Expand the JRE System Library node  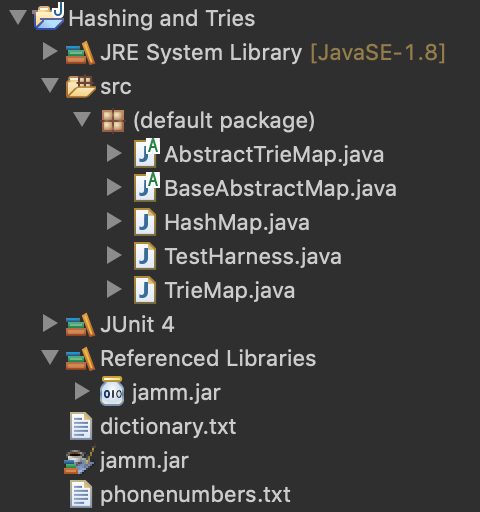[x=50, y=52]
